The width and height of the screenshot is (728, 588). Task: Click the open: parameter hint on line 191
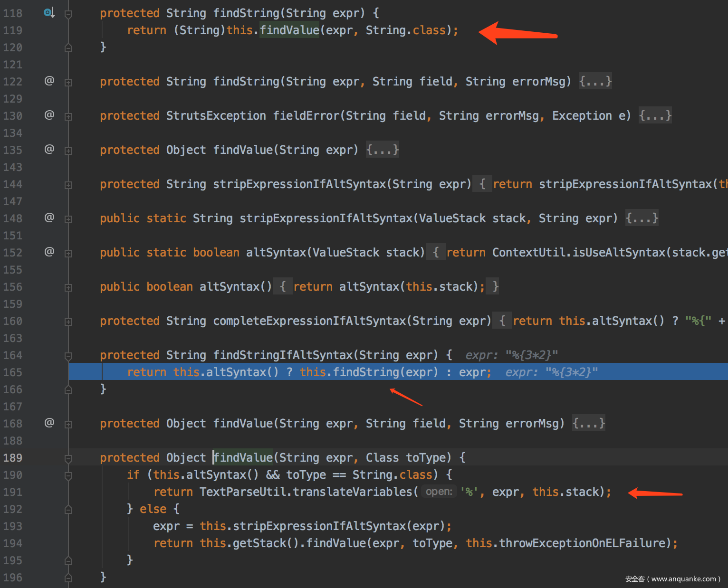[439, 492]
